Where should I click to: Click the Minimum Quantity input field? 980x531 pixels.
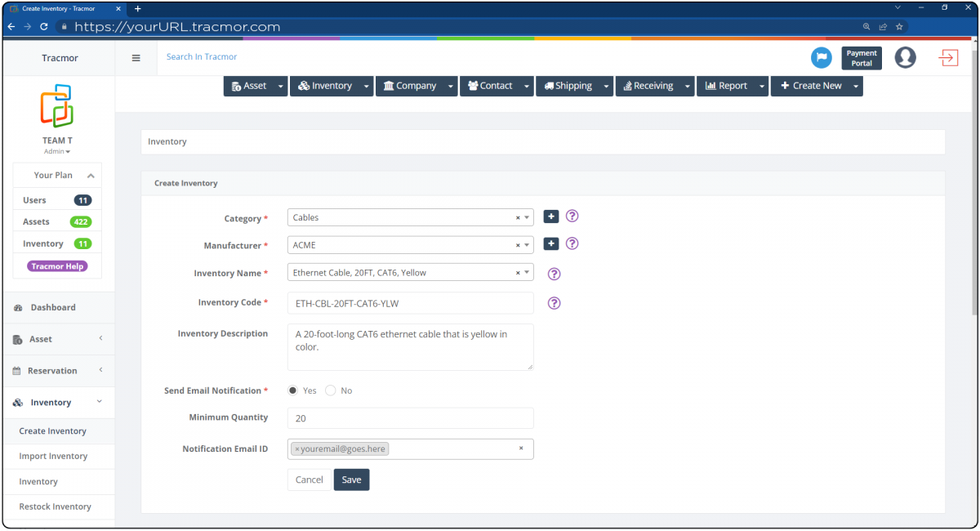click(408, 417)
